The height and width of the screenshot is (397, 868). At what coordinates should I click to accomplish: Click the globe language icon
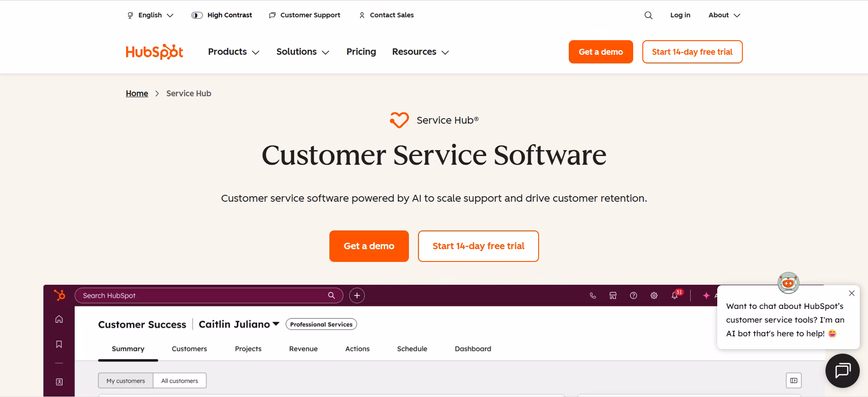click(x=130, y=15)
